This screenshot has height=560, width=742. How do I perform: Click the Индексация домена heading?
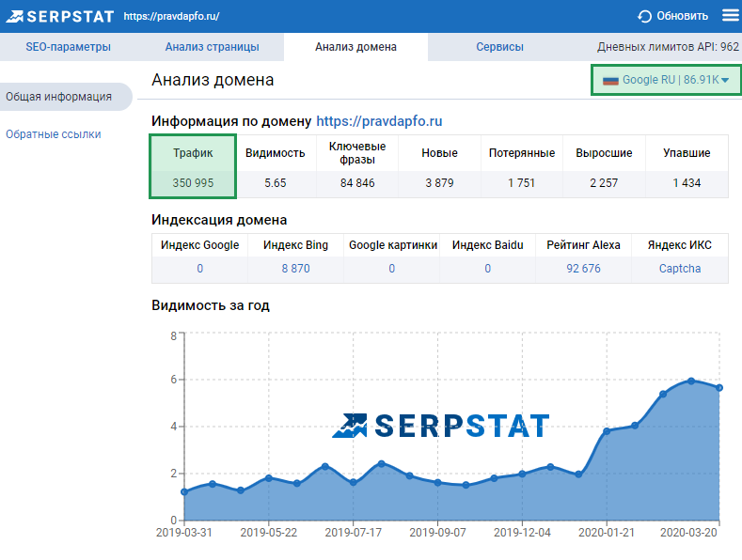click(219, 220)
